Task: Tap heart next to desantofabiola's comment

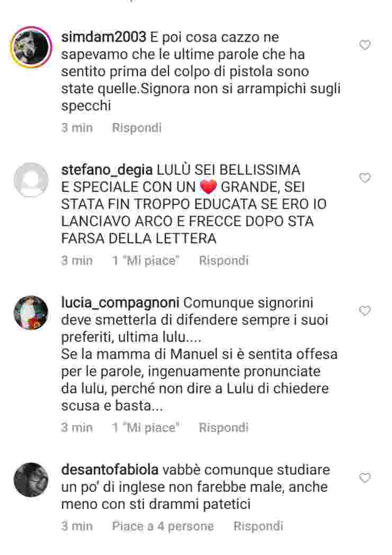Action: [365, 478]
